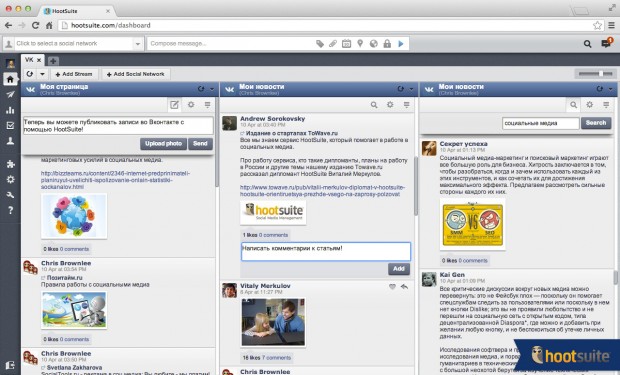Click the Add comment button
This screenshot has height=375, width=620.
(x=399, y=269)
